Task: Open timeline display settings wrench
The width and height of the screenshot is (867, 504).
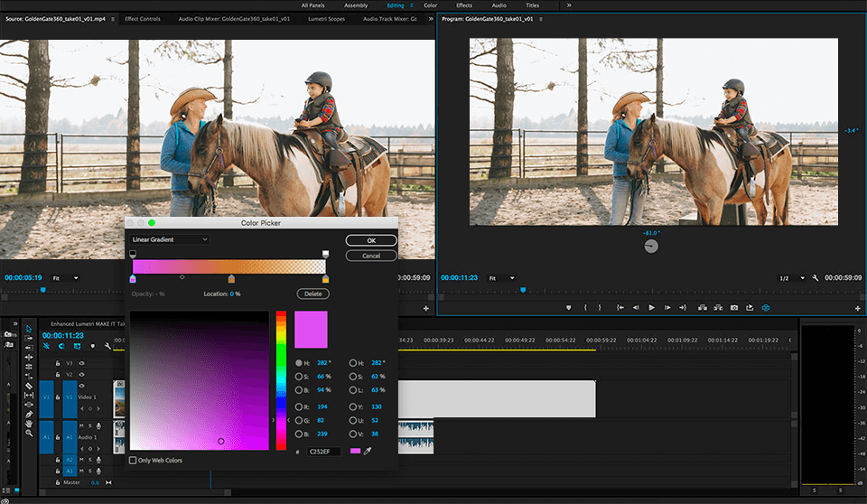Action: (x=107, y=346)
